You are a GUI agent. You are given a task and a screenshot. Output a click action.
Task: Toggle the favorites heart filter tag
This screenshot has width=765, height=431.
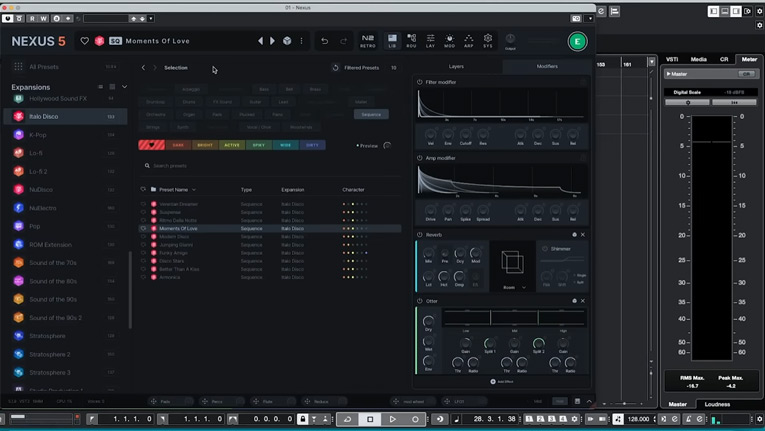coord(151,145)
